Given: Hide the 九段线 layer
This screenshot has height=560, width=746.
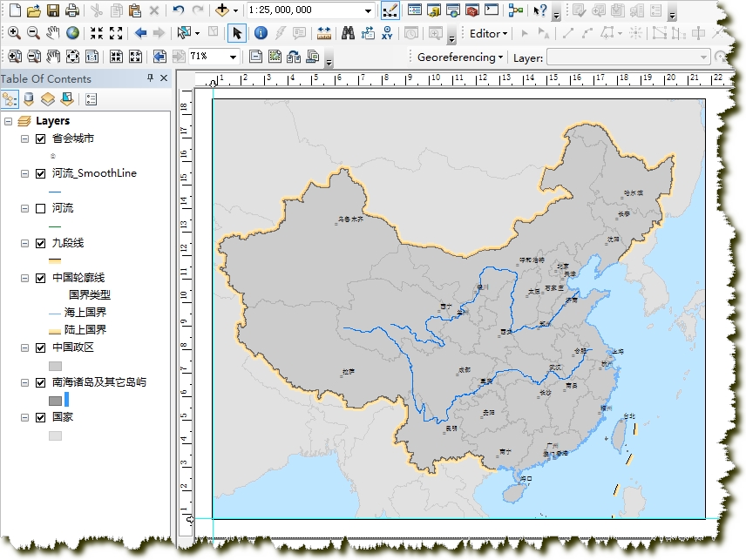Looking at the screenshot, I should (x=40, y=243).
